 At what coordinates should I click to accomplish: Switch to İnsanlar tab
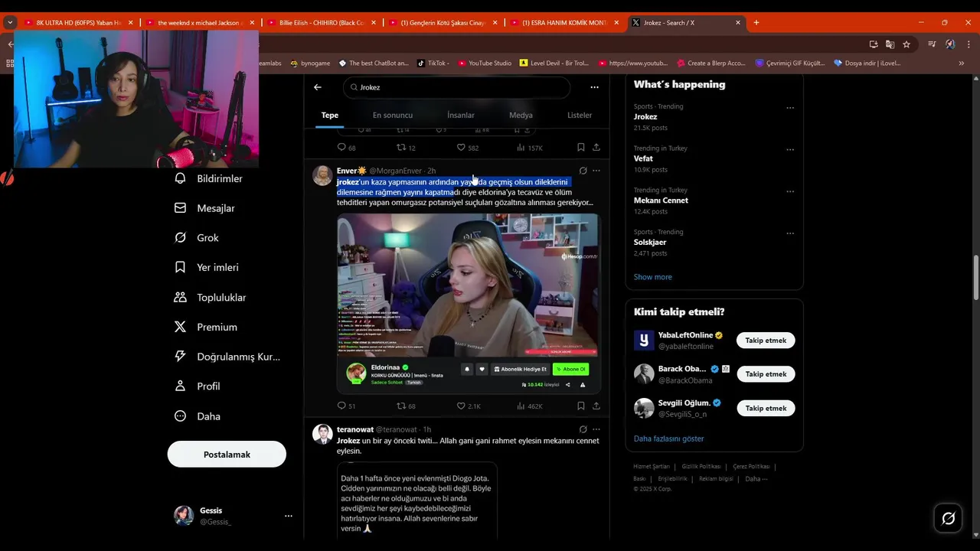(x=461, y=115)
